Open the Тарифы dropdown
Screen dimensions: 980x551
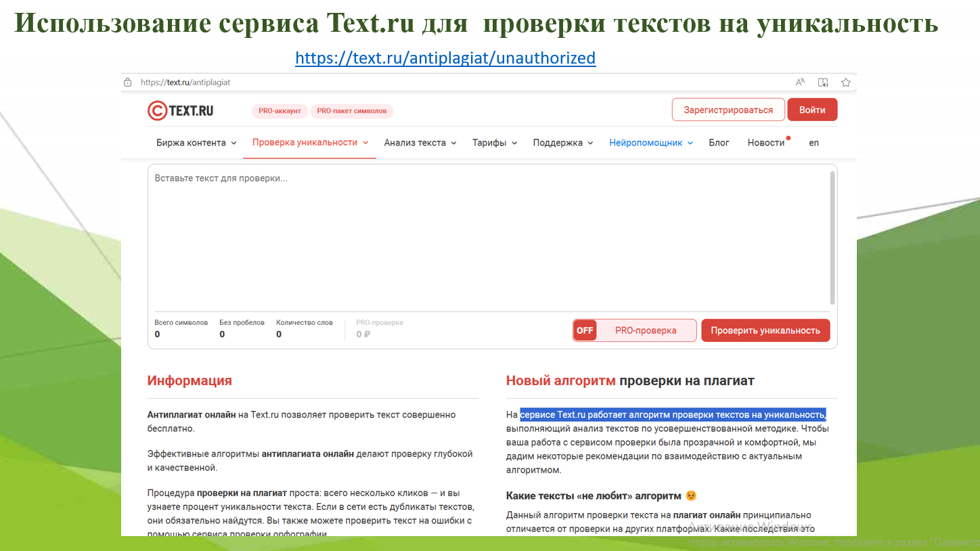point(495,143)
